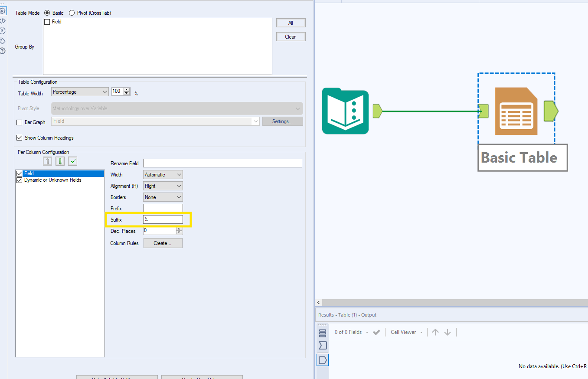Increment Dec. Places using the up stepper
588x379 pixels.
[179, 229]
